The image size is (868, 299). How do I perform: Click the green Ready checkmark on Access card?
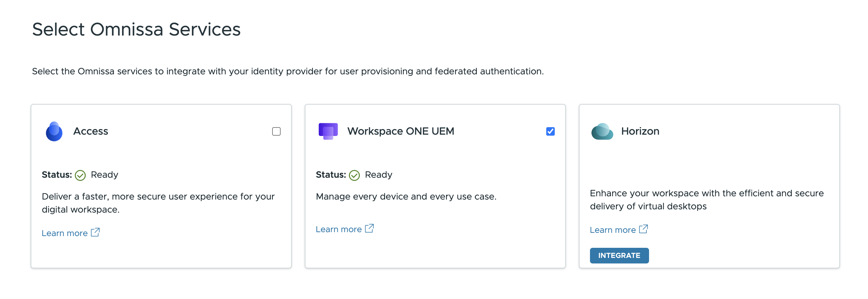(x=80, y=175)
